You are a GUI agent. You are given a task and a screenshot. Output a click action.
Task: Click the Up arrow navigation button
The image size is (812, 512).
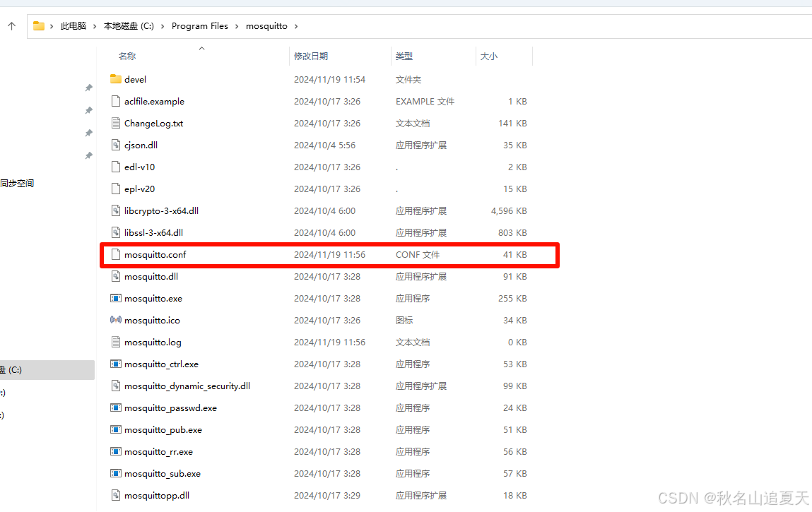(x=12, y=26)
